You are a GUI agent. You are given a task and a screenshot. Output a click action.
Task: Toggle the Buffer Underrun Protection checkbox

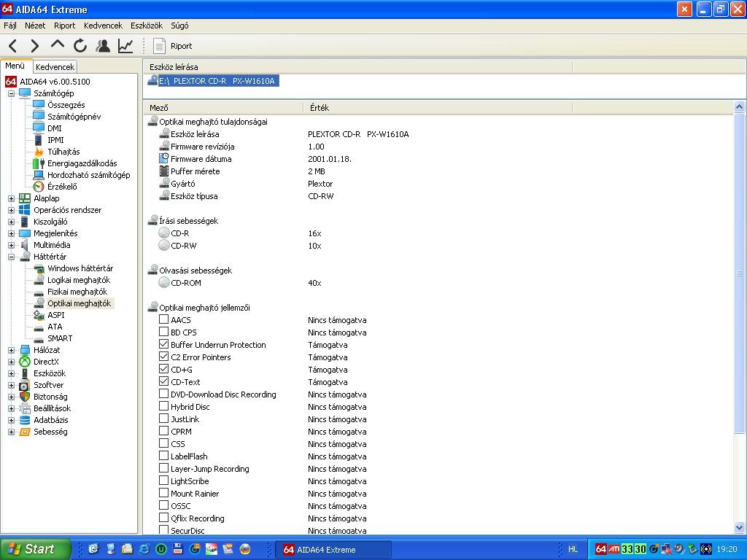click(x=163, y=344)
